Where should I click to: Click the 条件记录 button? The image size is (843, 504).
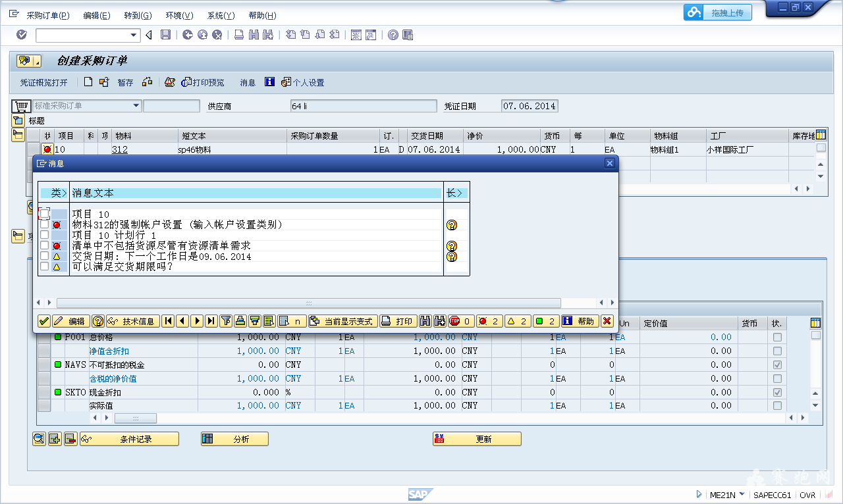pyautogui.click(x=129, y=439)
